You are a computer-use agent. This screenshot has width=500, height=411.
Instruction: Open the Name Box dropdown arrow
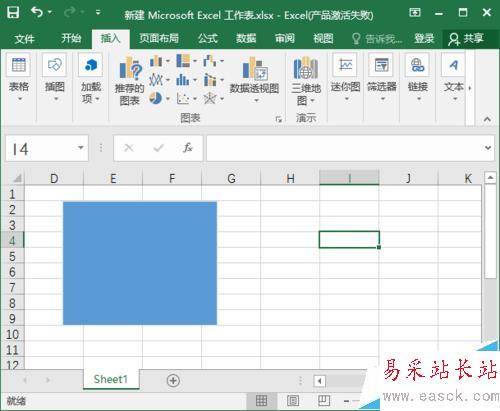coord(81,147)
